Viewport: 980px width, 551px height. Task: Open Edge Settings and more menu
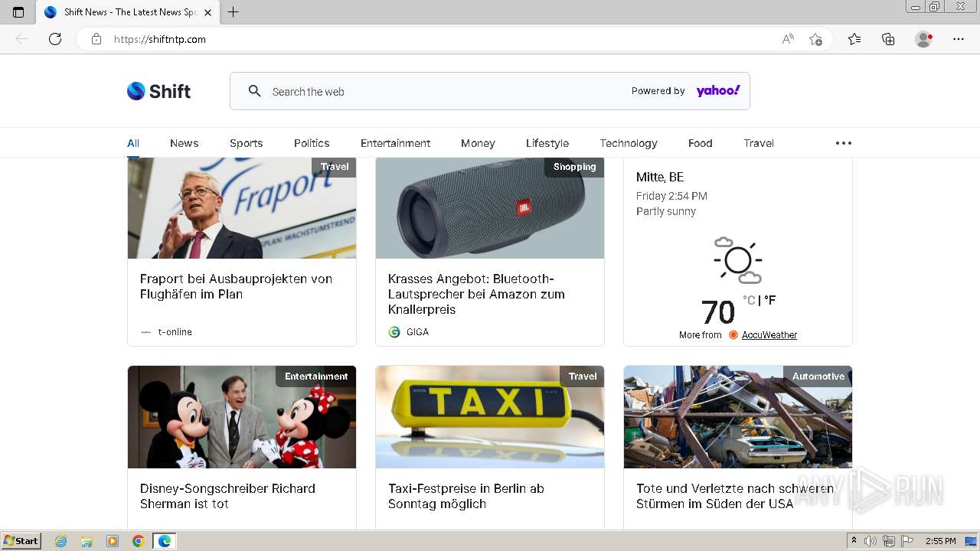point(959,39)
